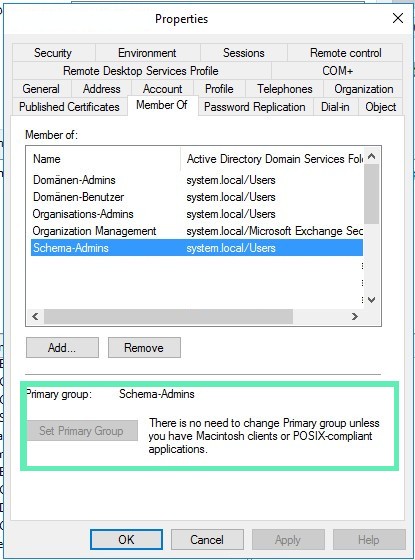Image resolution: width=415 pixels, height=560 pixels.
Task: Sort by Active Directory Domain Services Folder column
Action: pyautogui.click(x=272, y=159)
